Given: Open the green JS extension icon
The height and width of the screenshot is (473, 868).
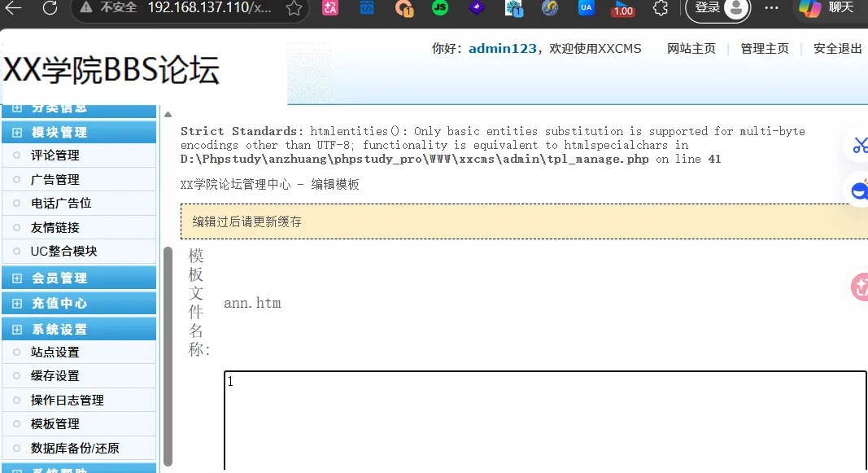Looking at the screenshot, I should point(440,8).
